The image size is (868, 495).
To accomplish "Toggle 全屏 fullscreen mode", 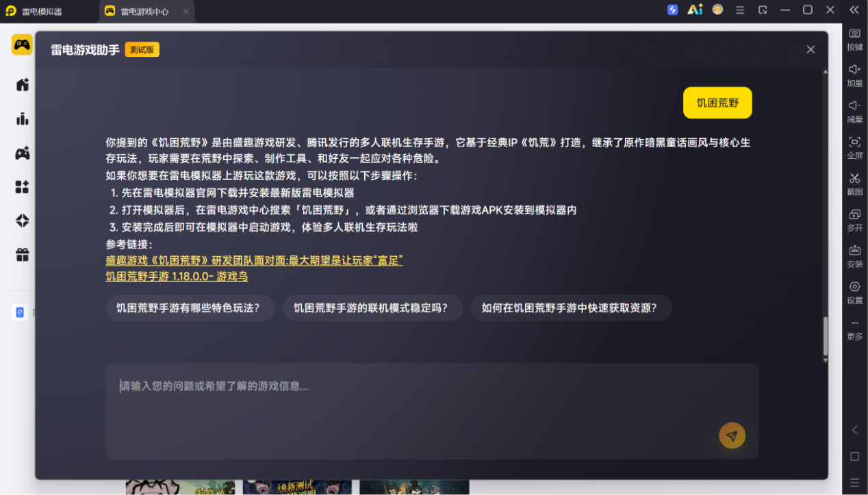I will pyautogui.click(x=855, y=149).
